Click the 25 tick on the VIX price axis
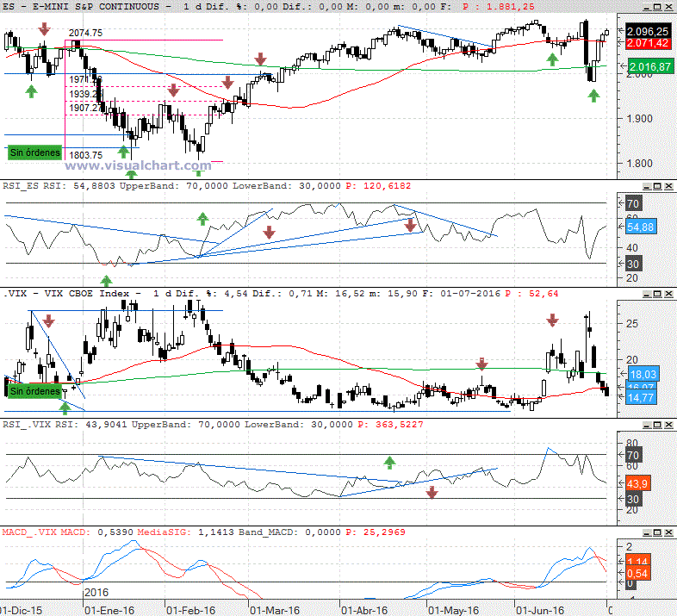The width and height of the screenshot is (677, 616). point(631,324)
